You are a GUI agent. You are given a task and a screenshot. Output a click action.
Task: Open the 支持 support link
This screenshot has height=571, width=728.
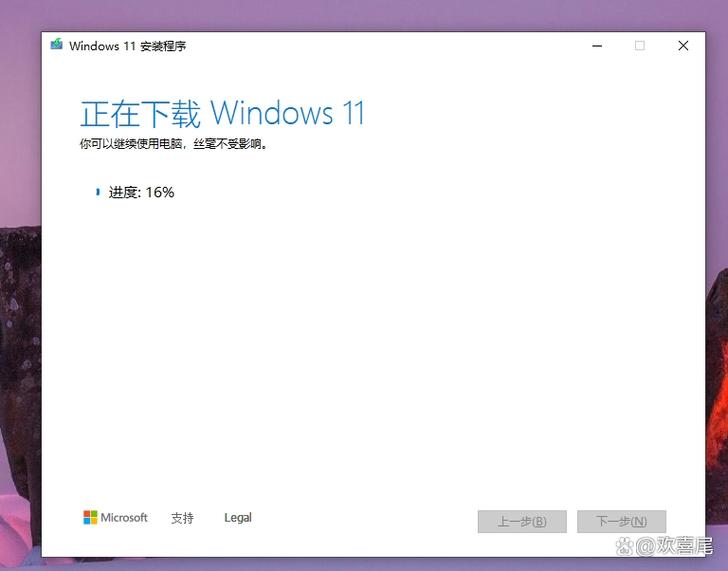182,518
